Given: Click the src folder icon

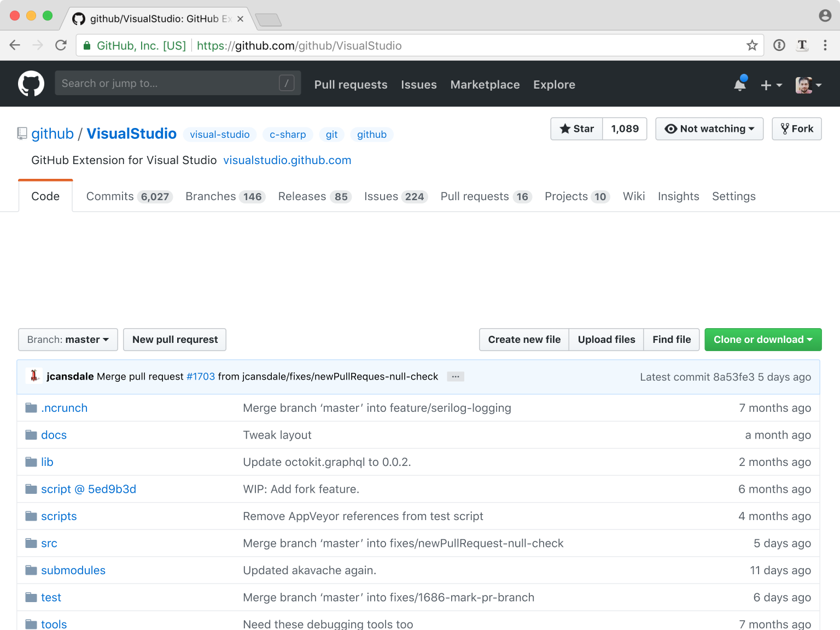Looking at the screenshot, I should (31, 543).
